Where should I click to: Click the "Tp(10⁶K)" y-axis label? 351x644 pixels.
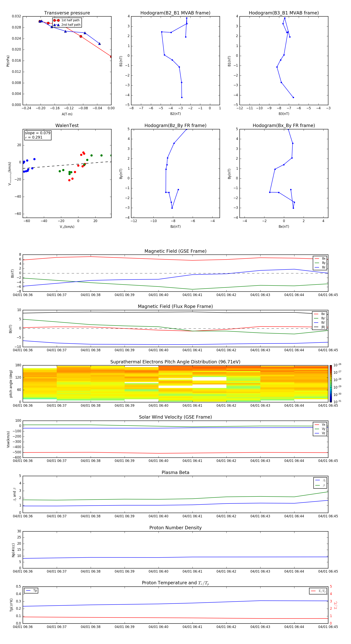coord(11,605)
